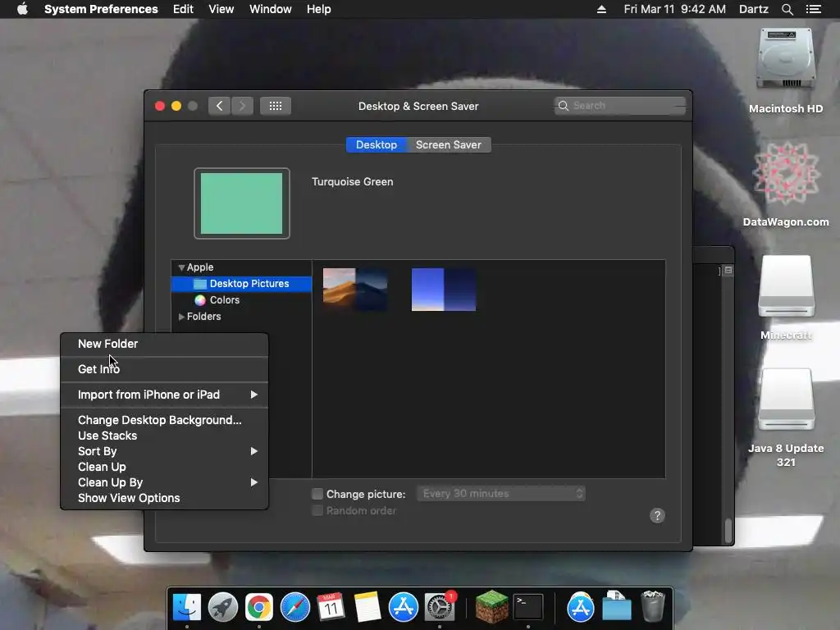The image size is (840, 630).
Task: Open the Every 30 minutes dropdown
Action: click(501, 493)
